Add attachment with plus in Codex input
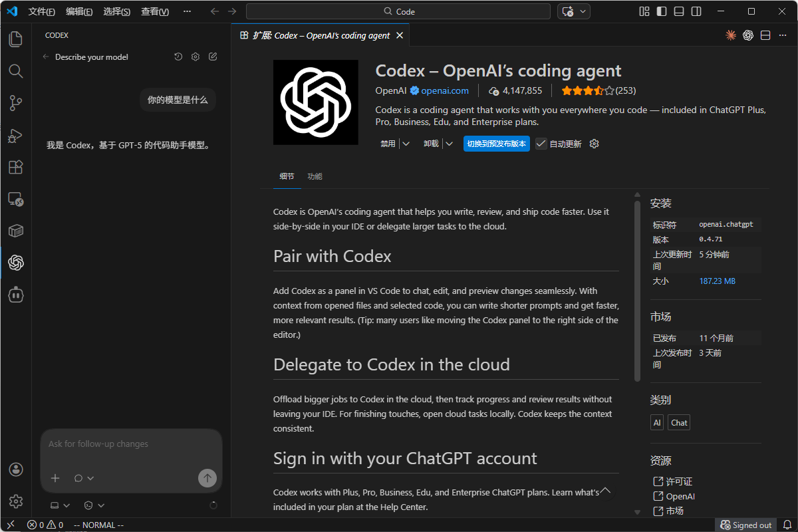Viewport: 798px width, 532px height. tap(55, 478)
